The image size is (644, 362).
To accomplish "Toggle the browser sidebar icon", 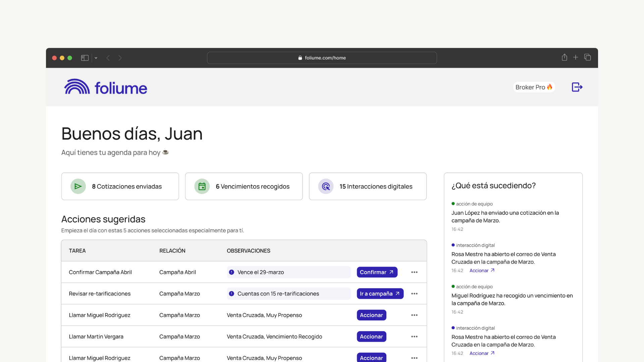I will 85,58.
